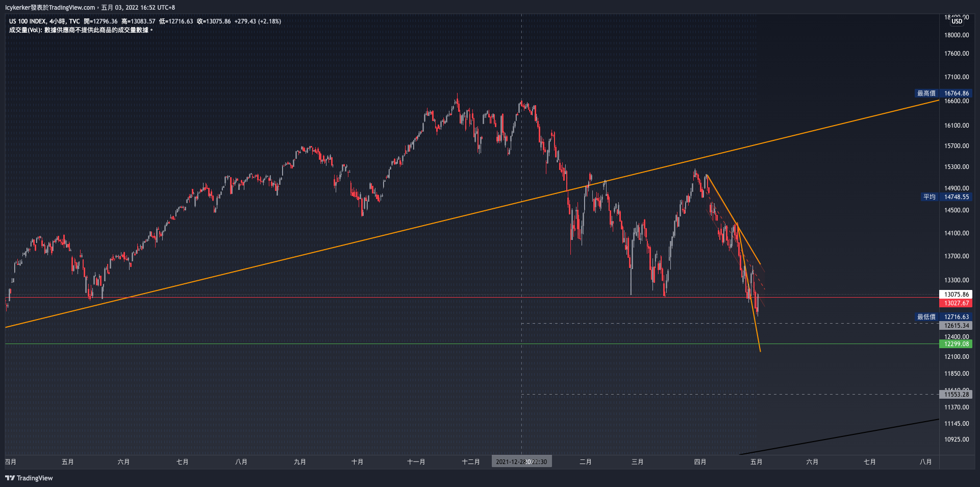Click the USD currency label on price axis
Screen dimensions: 980x487
[957, 21]
